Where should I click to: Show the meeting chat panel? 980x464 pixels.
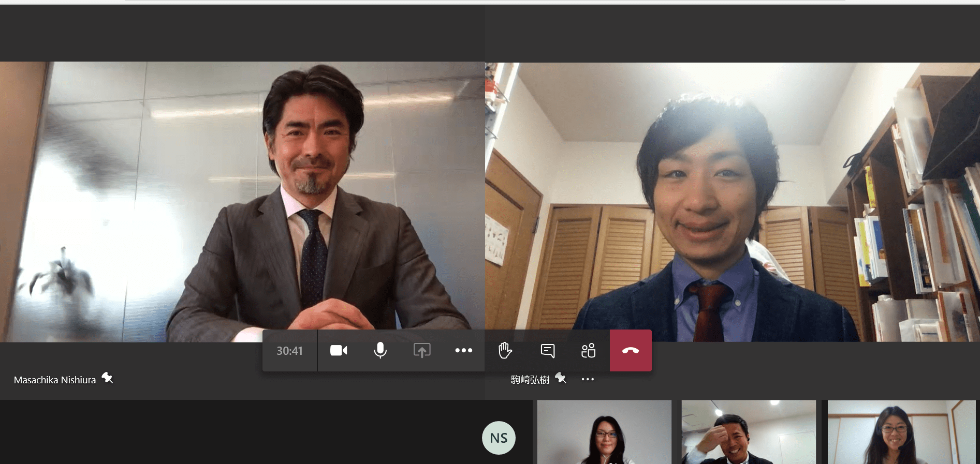pos(547,351)
